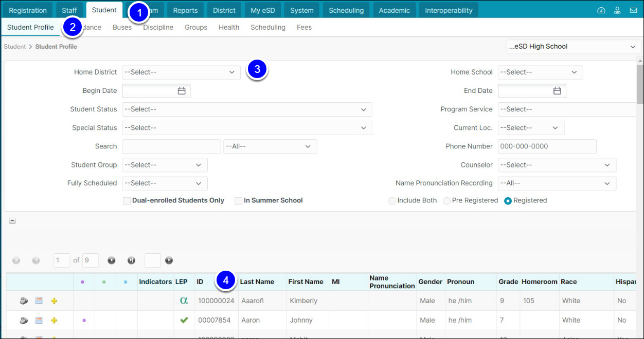Click the green LEP checkmark for Johnny
Viewport: 644px width, 339px height.
pos(184,321)
